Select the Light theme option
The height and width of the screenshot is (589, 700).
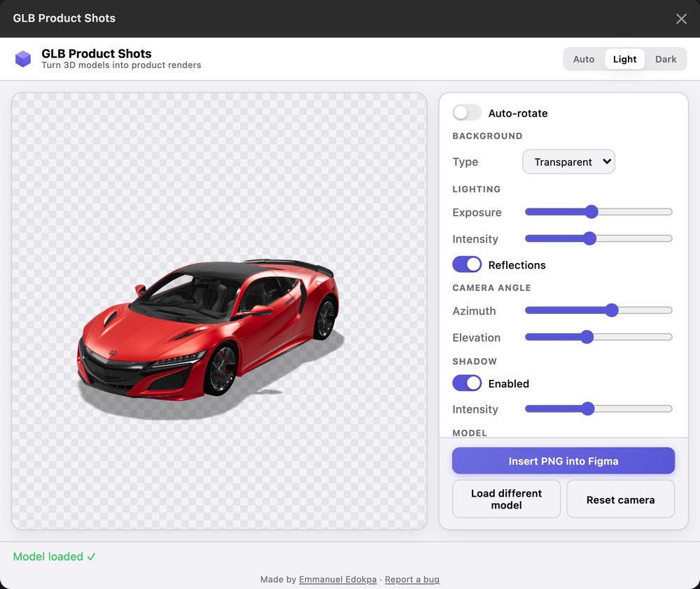pyautogui.click(x=624, y=59)
